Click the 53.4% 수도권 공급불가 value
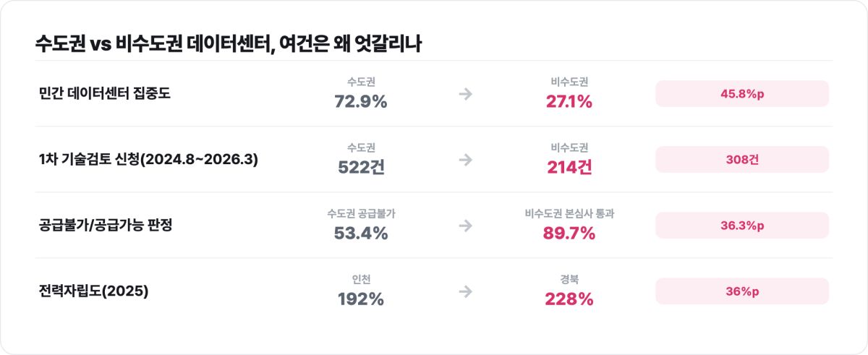 point(361,234)
